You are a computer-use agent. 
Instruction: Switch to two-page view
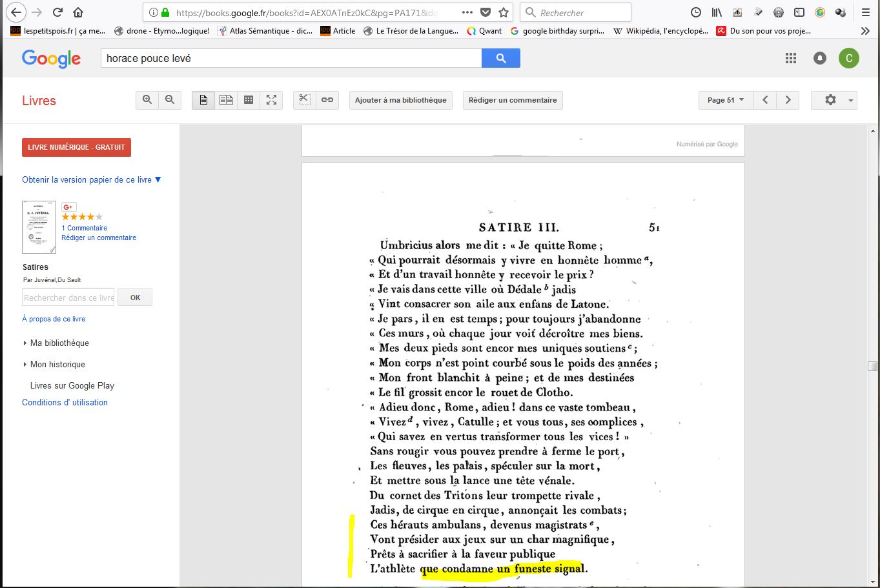click(x=226, y=100)
